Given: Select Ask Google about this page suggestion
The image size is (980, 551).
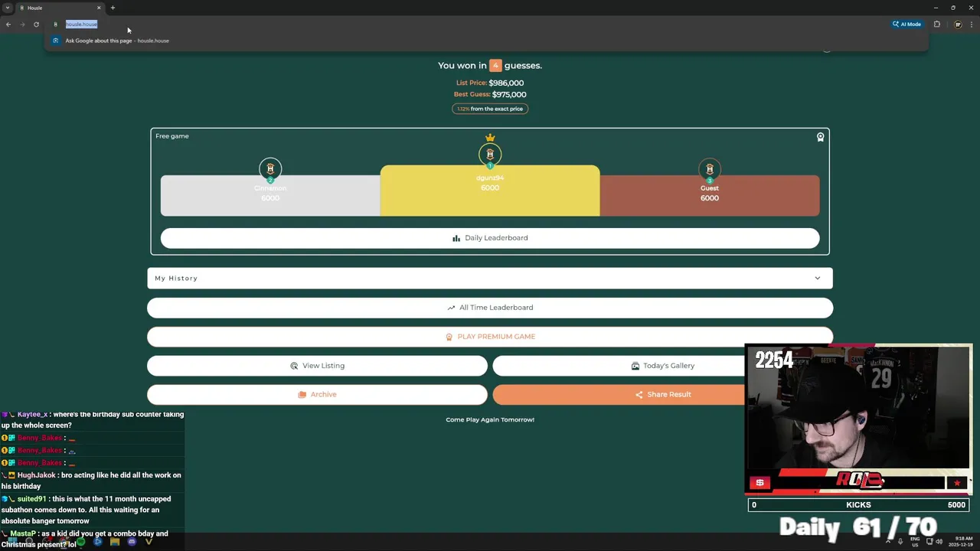Looking at the screenshot, I should (x=117, y=41).
